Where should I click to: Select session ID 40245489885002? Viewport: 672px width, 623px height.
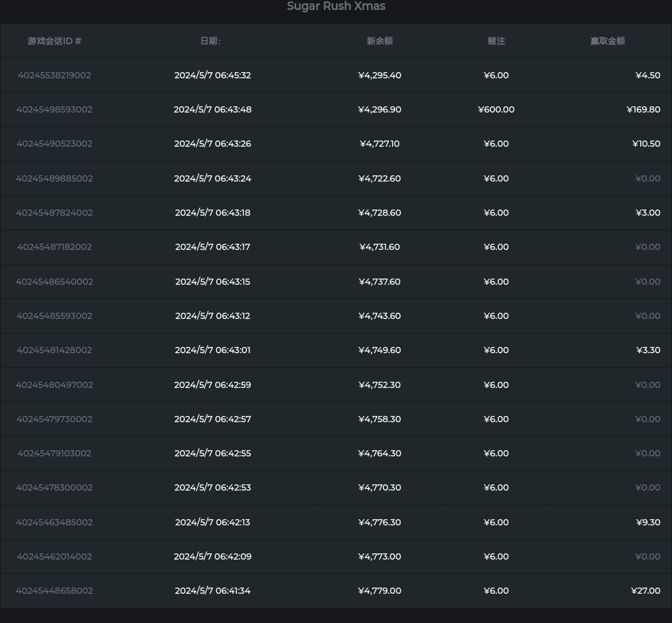[54, 178]
